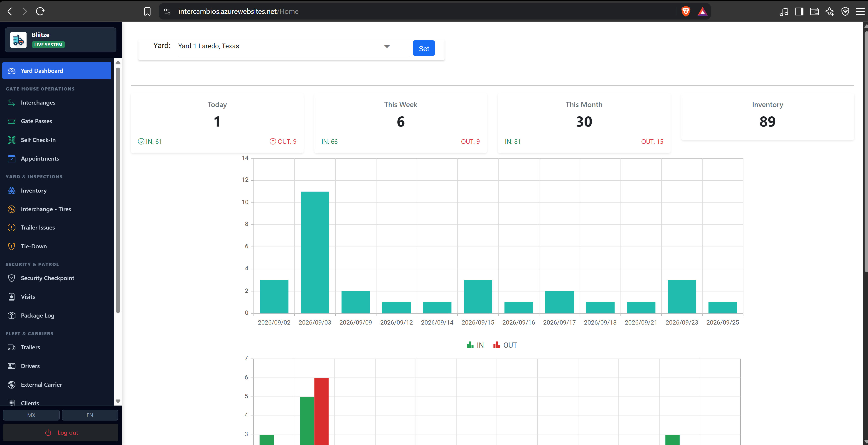Viewport: 868px width, 445px height.
Task: Click the Log out power icon
Action: pos(48,433)
